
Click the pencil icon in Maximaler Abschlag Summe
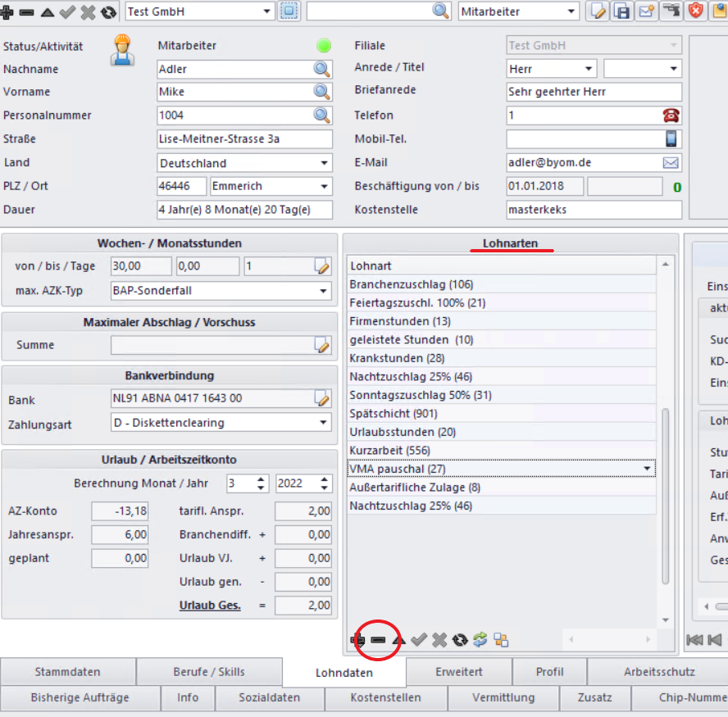tap(322, 346)
